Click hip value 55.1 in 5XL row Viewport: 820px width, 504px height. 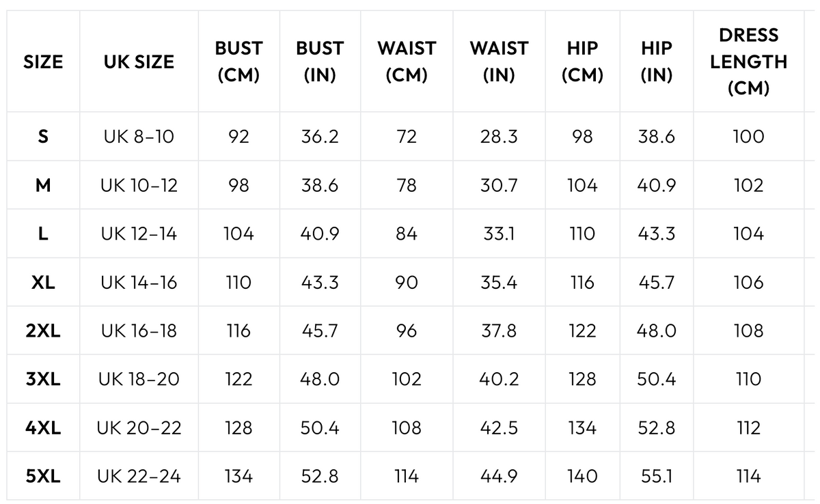[657, 476]
